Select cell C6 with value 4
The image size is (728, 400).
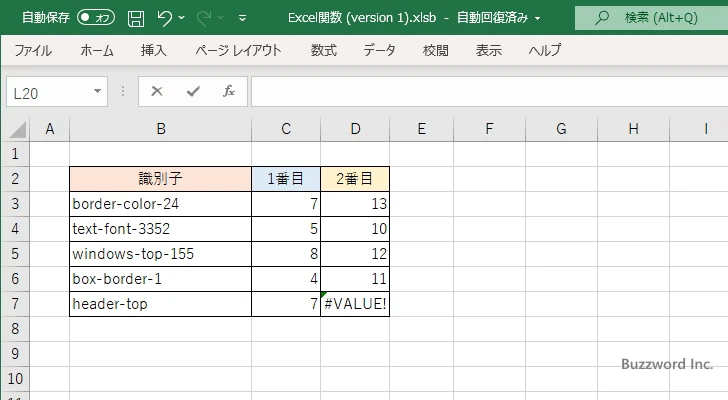286,279
